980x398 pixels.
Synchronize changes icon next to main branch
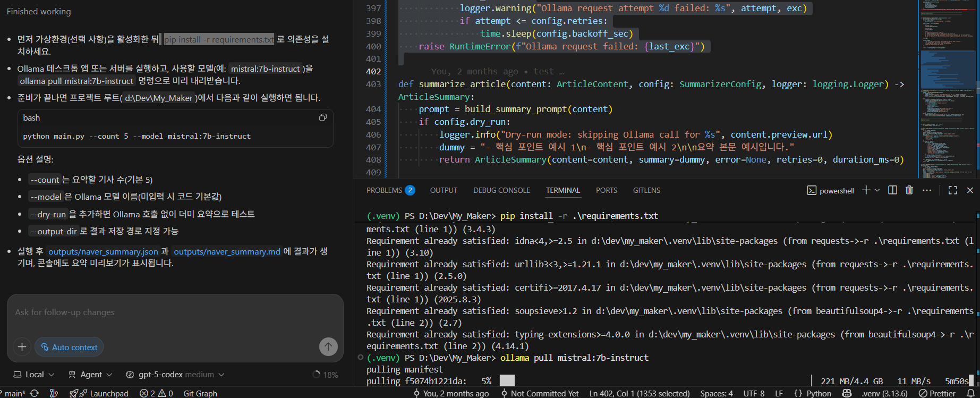[35, 393]
